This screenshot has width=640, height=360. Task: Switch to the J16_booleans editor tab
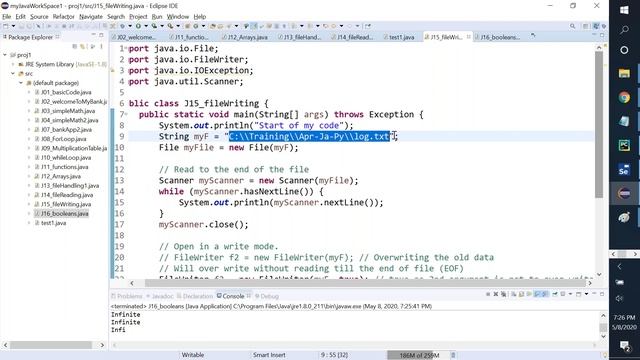[498, 37]
